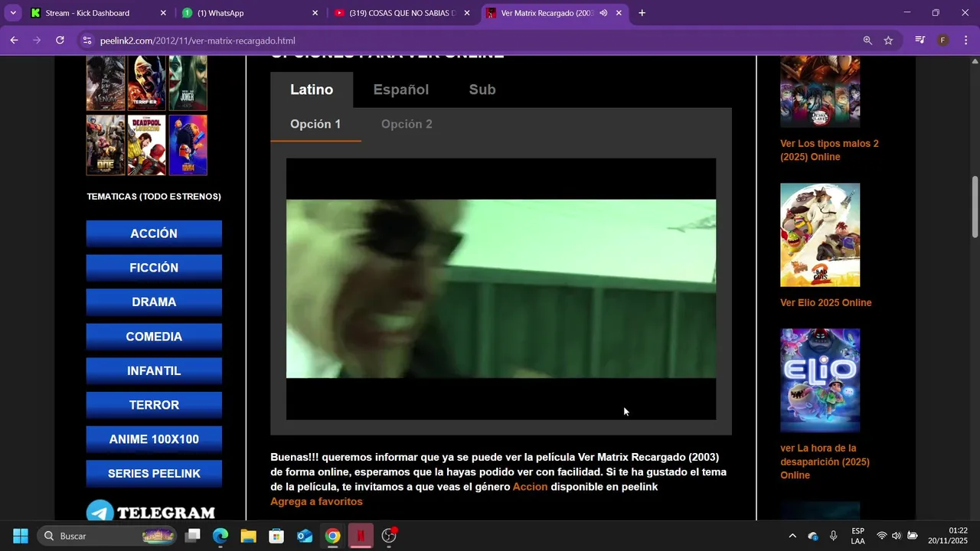980x551 pixels.
Task: Open the FICCIÓN category button
Action: tap(154, 268)
